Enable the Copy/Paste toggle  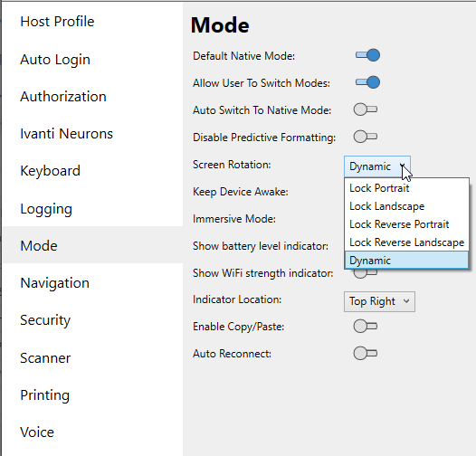(x=366, y=327)
